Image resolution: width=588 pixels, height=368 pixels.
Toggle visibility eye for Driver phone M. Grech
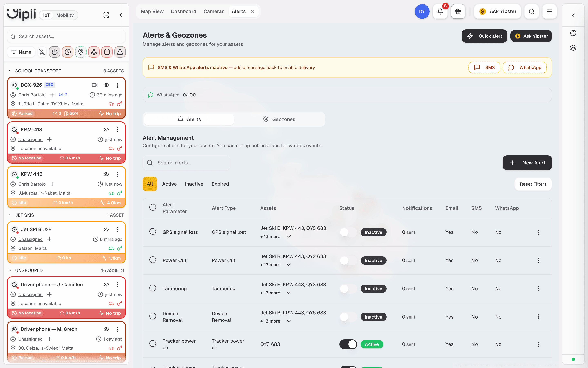[106, 329]
